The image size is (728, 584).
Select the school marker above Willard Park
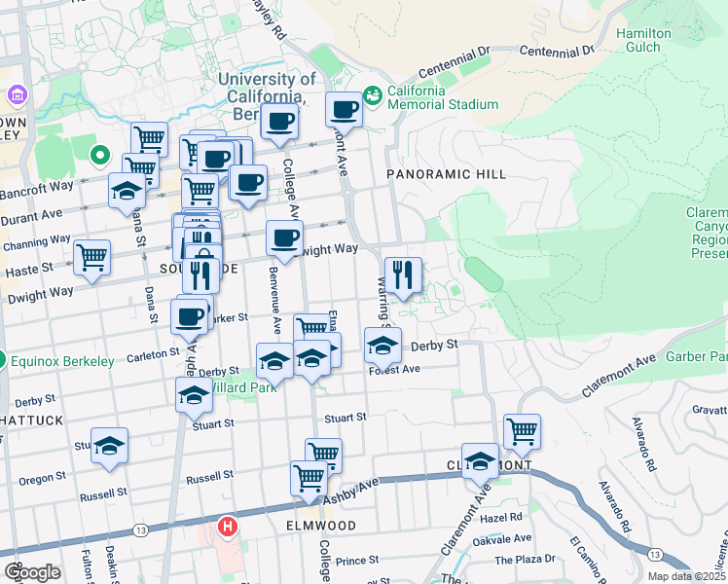point(274,362)
